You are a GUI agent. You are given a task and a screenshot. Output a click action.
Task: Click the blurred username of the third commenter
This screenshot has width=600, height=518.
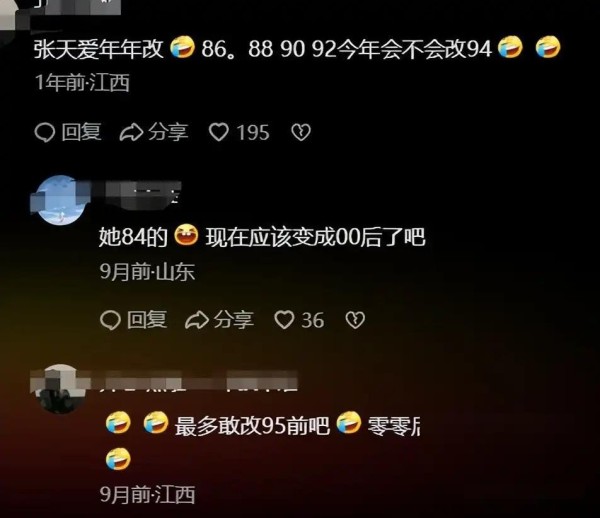194,381
